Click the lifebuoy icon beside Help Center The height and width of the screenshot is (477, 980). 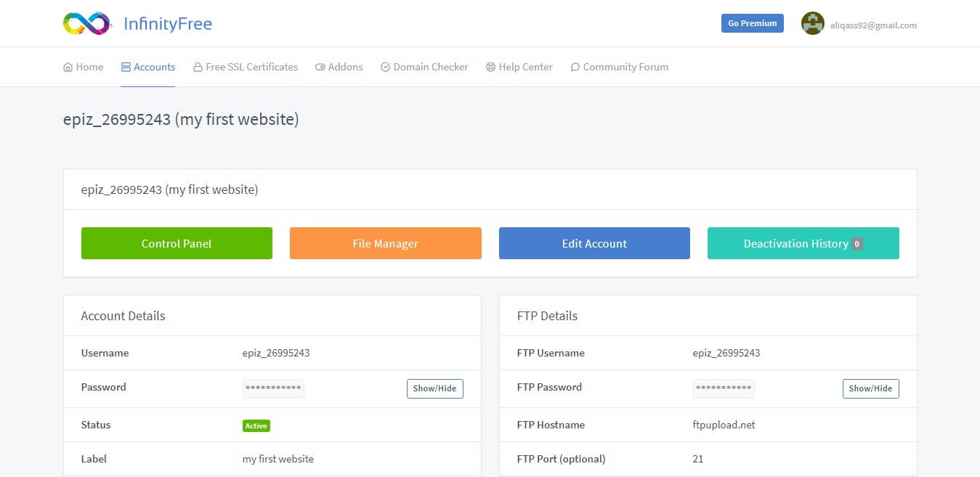tap(491, 68)
